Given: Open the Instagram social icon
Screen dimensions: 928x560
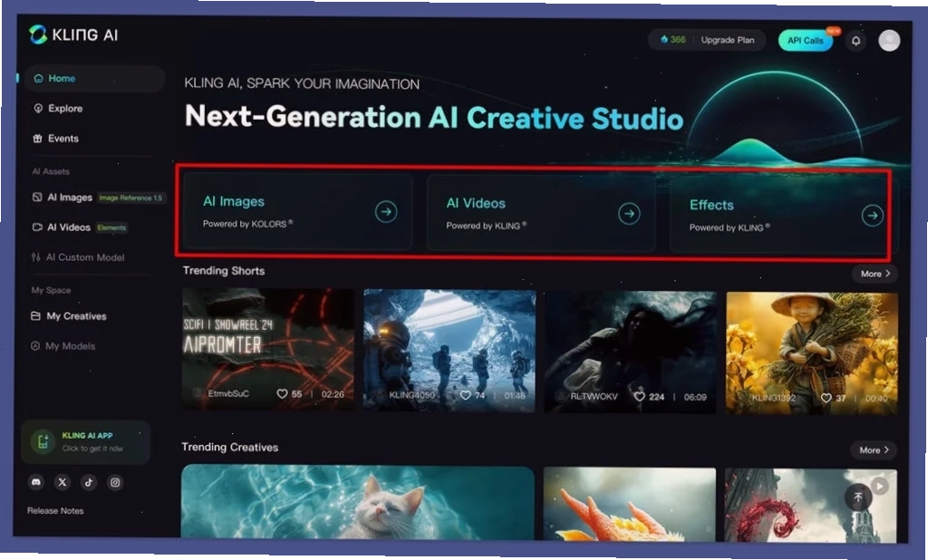Looking at the screenshot, I should 115,482.
